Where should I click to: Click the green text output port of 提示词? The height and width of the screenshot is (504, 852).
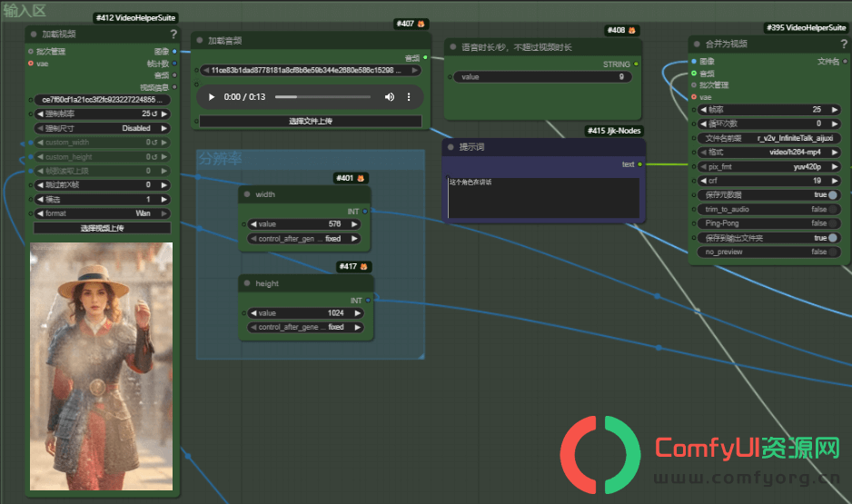tap(639, 164)
